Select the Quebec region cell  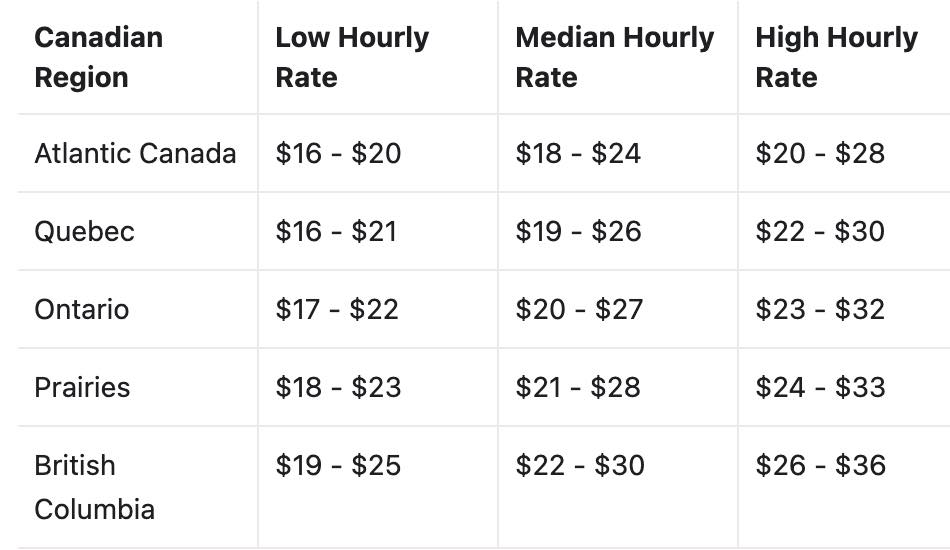[84, 232]
